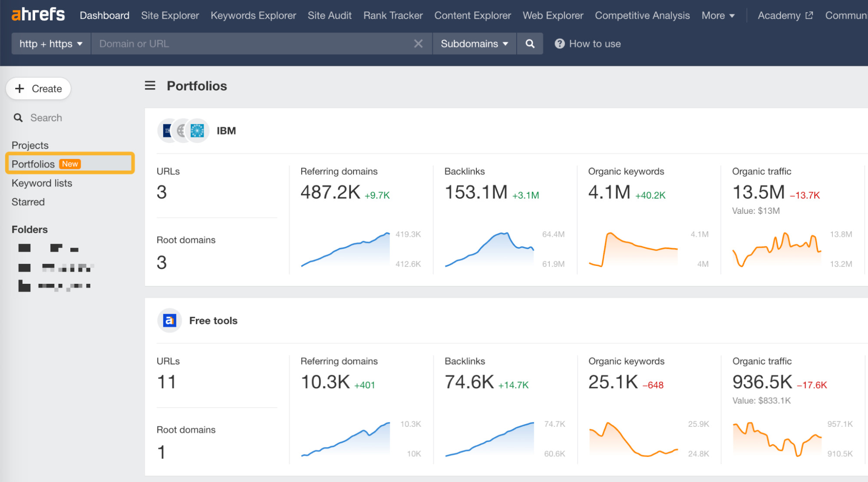
Task: Clear the domain input using the X icon
Action: tap(418, 43)
